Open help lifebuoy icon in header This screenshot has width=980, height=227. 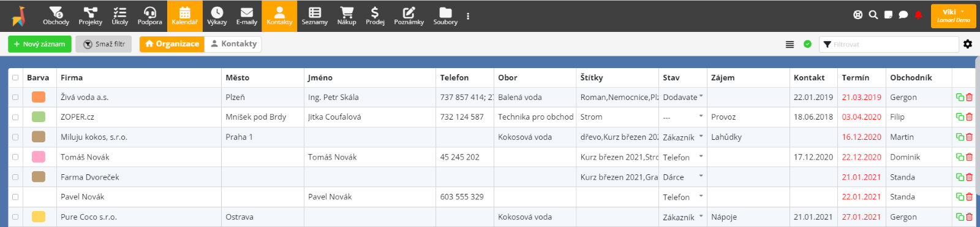click(x=858, y=15)
